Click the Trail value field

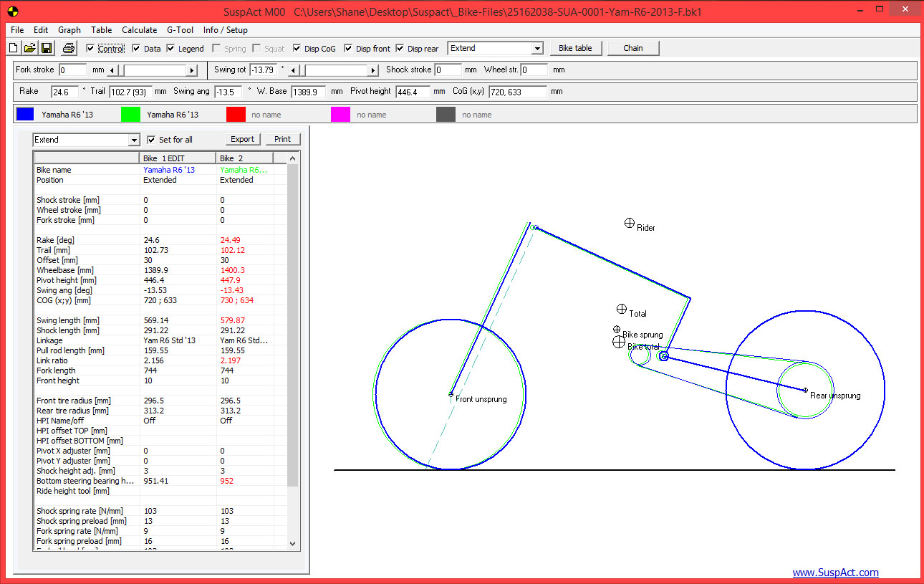[130, 92]
